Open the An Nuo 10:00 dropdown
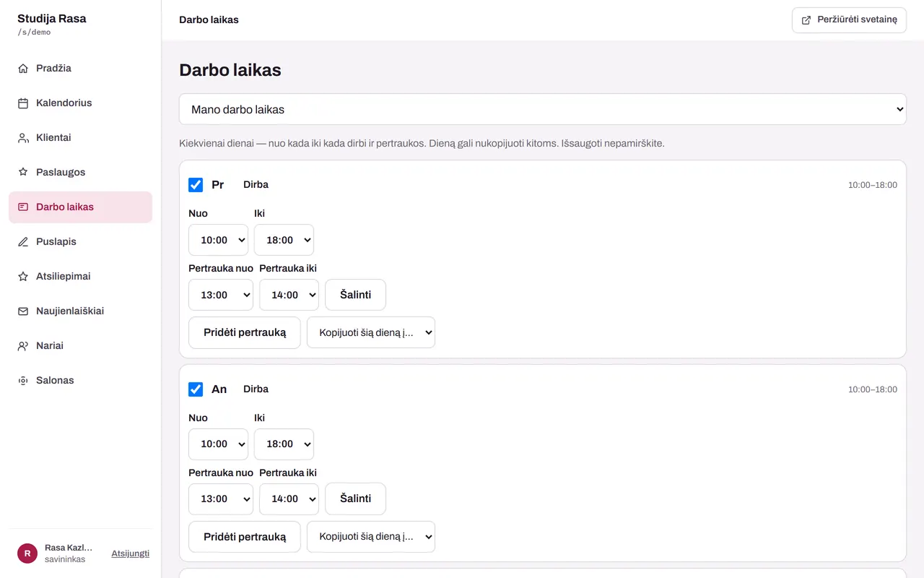924x578 pixels. coord(218,444)
